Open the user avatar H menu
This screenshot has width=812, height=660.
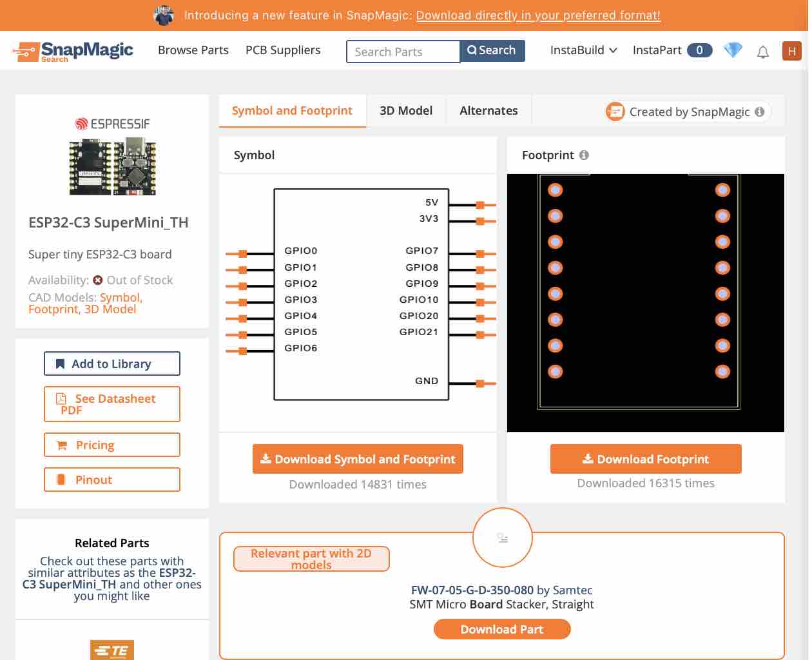click(x=791, y=51)
